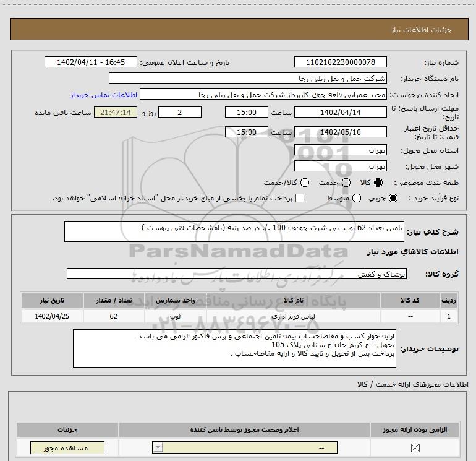Choose the جزیی purchase type radio
This screenshot has height=461, width=476.
[393, 198]
